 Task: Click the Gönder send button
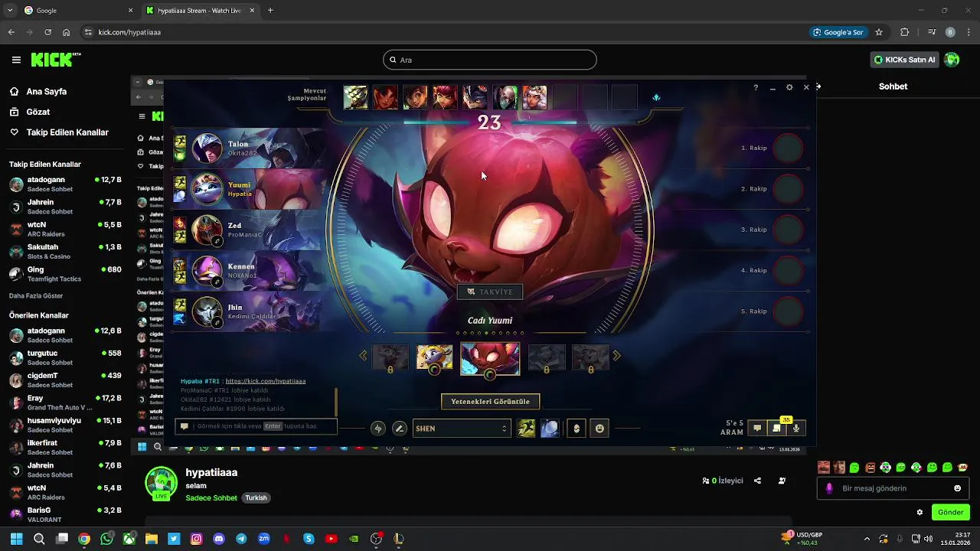[x=950, y=512]
